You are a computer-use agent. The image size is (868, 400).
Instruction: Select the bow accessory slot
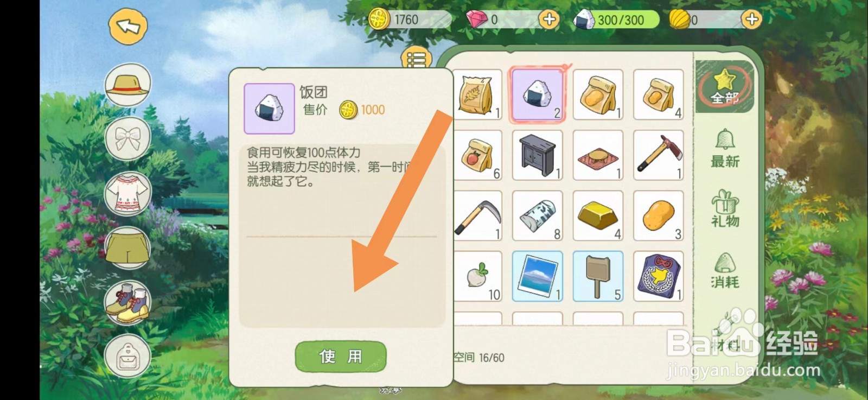click(127, 139)
